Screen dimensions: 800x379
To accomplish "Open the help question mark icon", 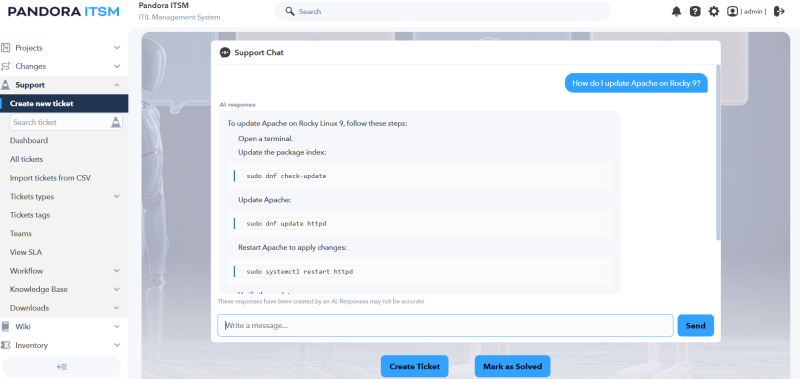I will click(695, 11).
